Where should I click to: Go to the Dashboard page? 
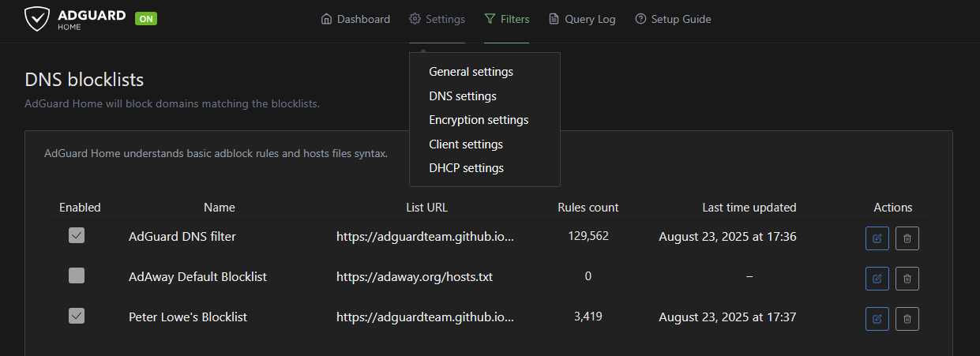355,19
